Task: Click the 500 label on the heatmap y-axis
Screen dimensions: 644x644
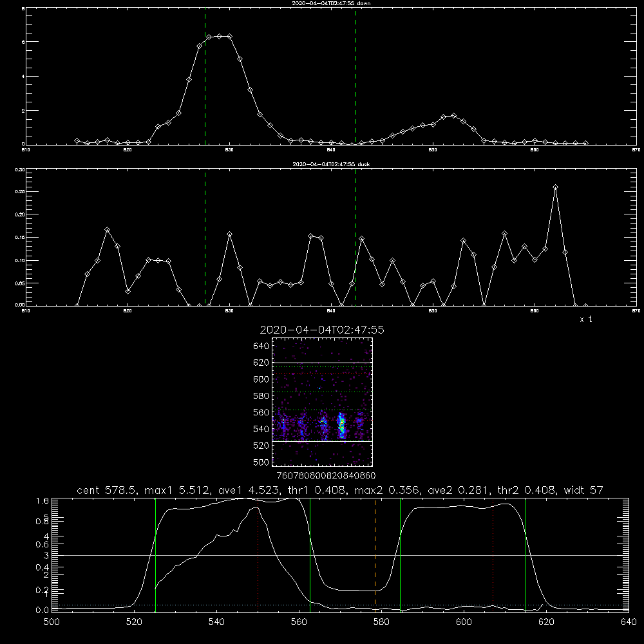Action: click(261, 462)
